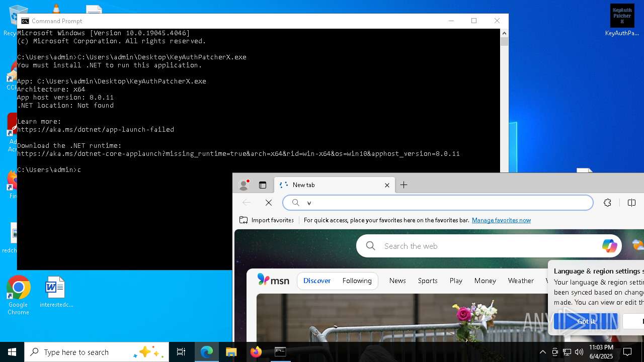Minimize the Command Prompt window

click(x=451, y=21)
